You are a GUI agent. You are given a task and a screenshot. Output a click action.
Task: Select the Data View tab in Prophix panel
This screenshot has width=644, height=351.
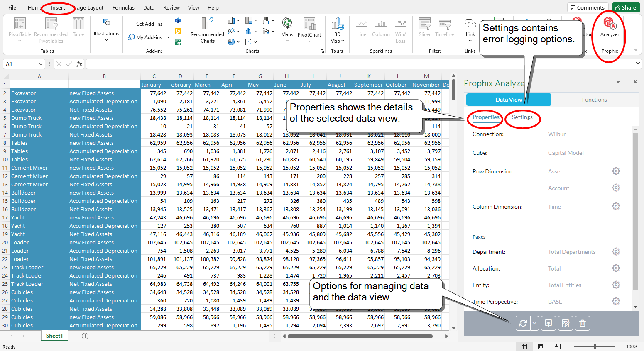pos(509,100)
